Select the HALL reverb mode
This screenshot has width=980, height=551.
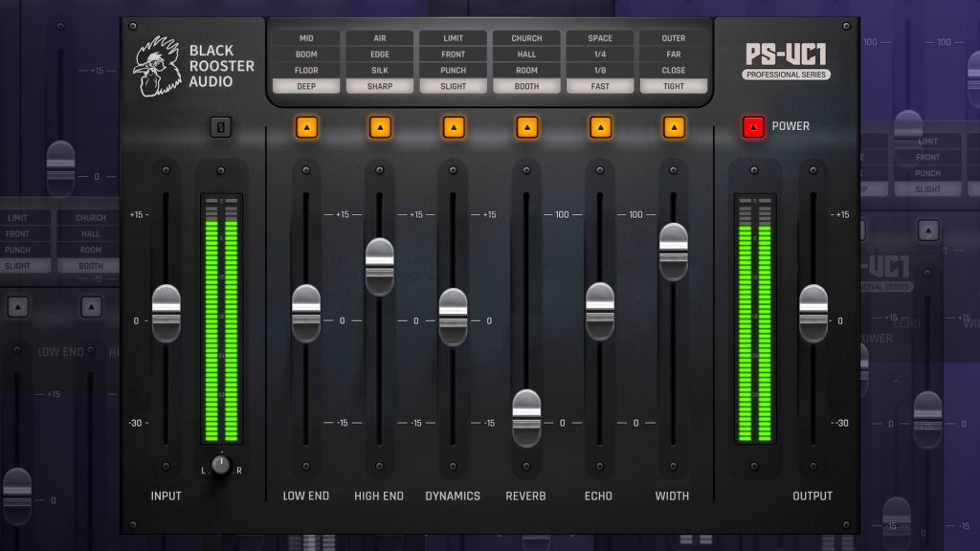[x=527, y=55]
